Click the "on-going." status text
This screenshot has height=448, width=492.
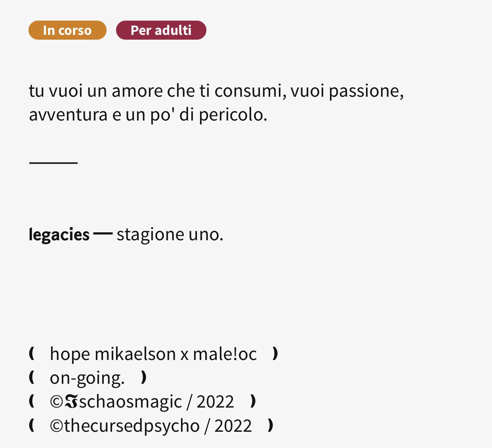[87, 378]
